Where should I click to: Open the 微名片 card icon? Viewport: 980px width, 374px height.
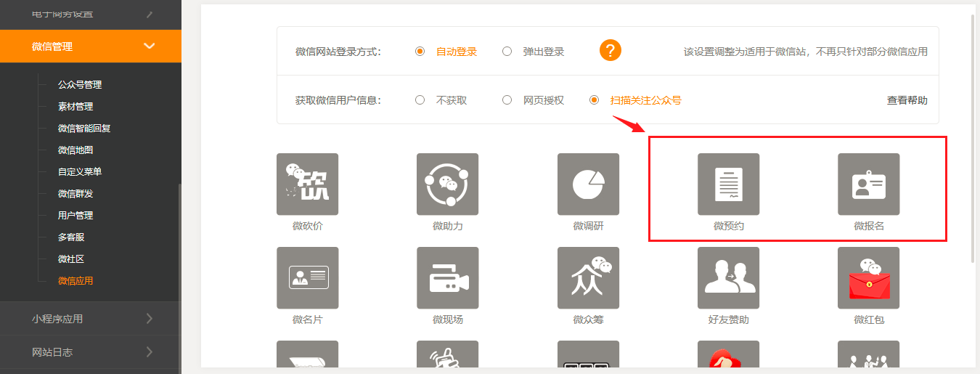[307, 278]
